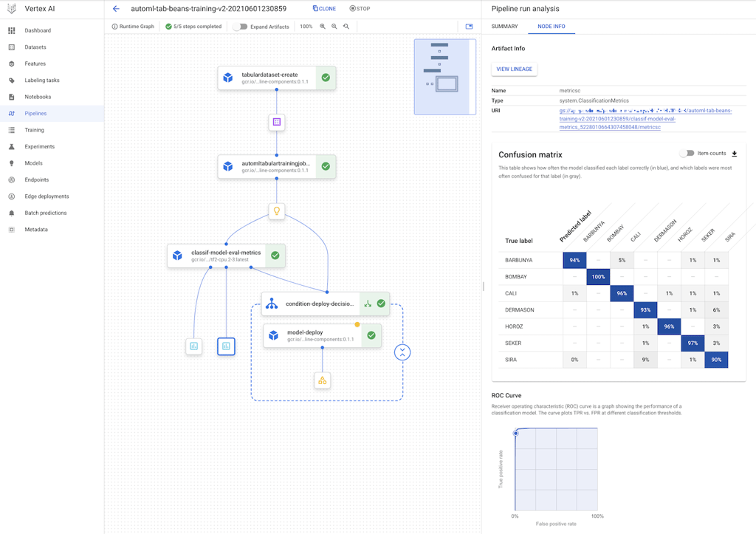Collapse the condition-deploy-decision group
Screen dimensions: 756x534
coord(402,352)
